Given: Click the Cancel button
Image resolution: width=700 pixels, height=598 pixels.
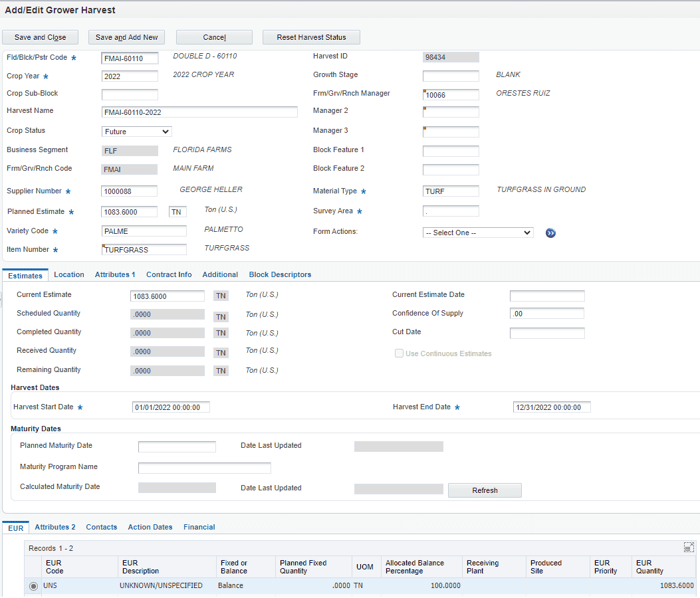Looking at the screenshot, I should point(214,37).
